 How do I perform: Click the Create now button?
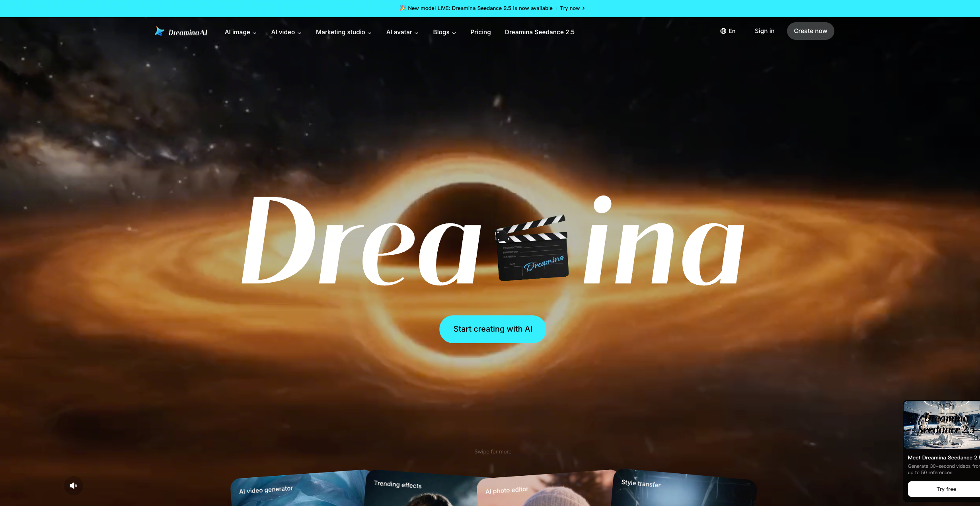(x=810, y=31)
